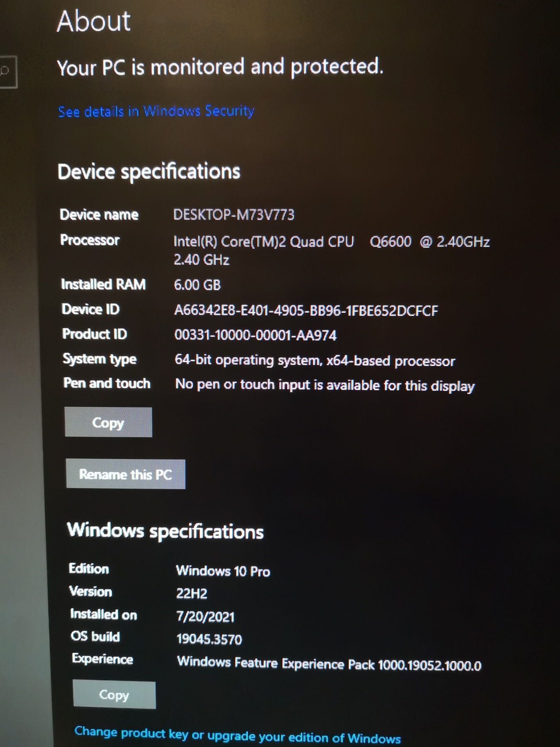560x747 pixels.
Task: Click the Processor label
Action: (x=90, y=240)
